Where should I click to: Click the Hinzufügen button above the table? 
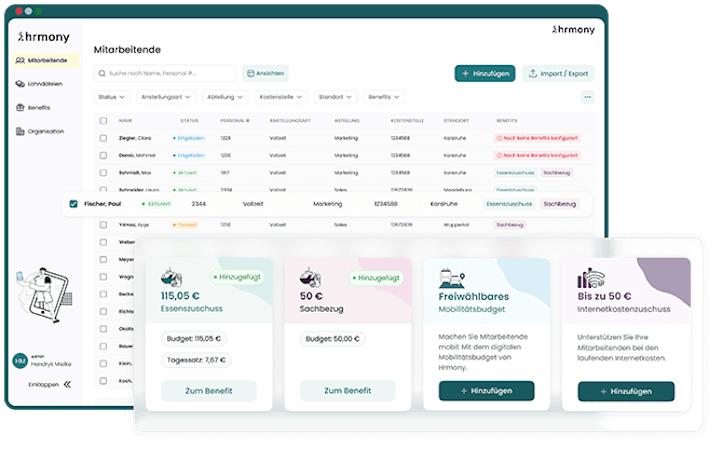485,73
